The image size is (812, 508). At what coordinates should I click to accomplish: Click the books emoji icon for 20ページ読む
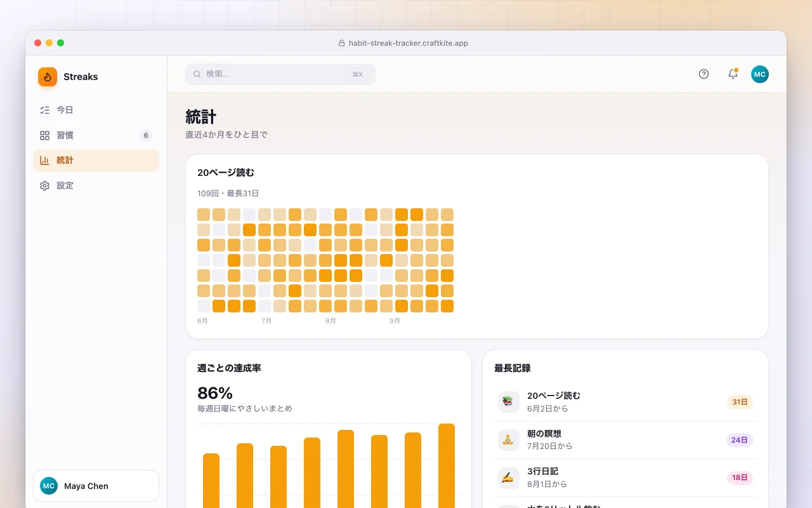pos(509,402)
